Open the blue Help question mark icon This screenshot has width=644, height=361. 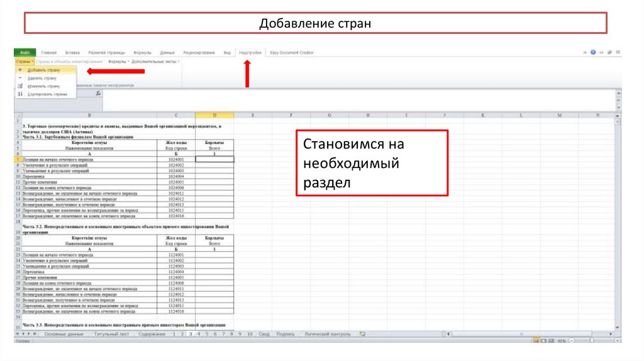(592, 52)
